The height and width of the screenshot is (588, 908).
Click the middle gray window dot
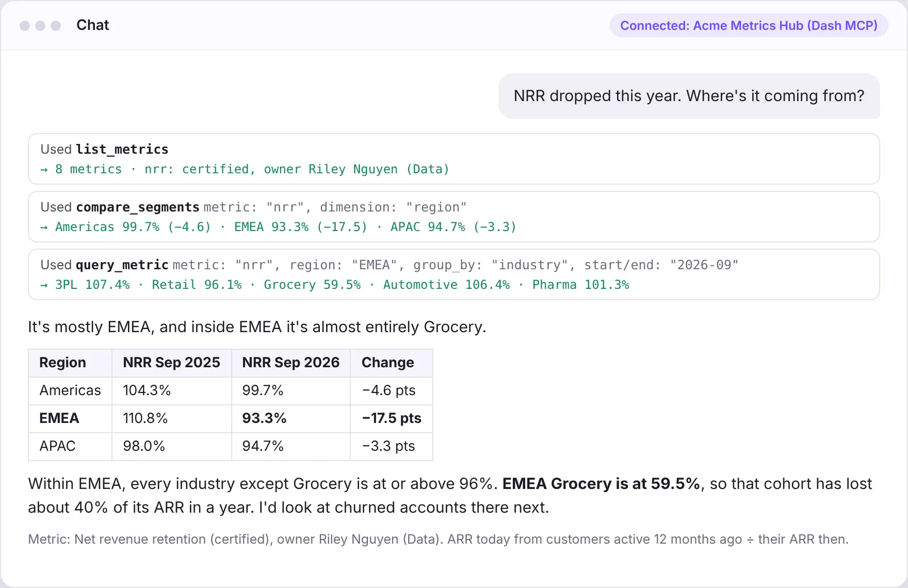tap(40, 25)
